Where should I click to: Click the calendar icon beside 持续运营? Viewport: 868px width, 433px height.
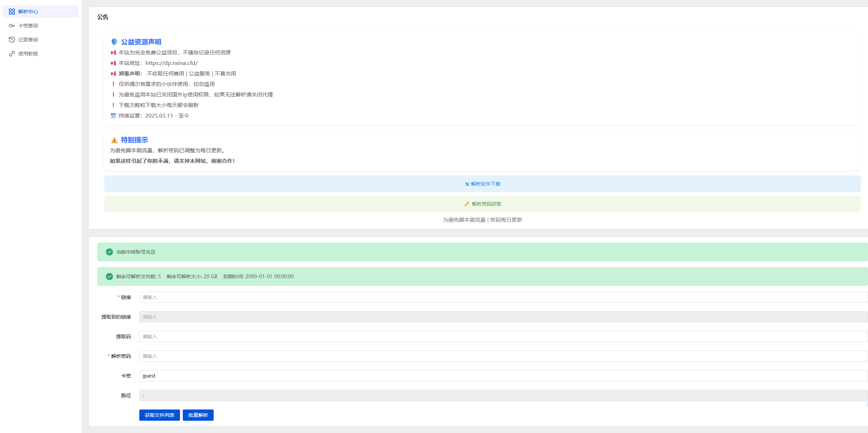pos(113,116)
